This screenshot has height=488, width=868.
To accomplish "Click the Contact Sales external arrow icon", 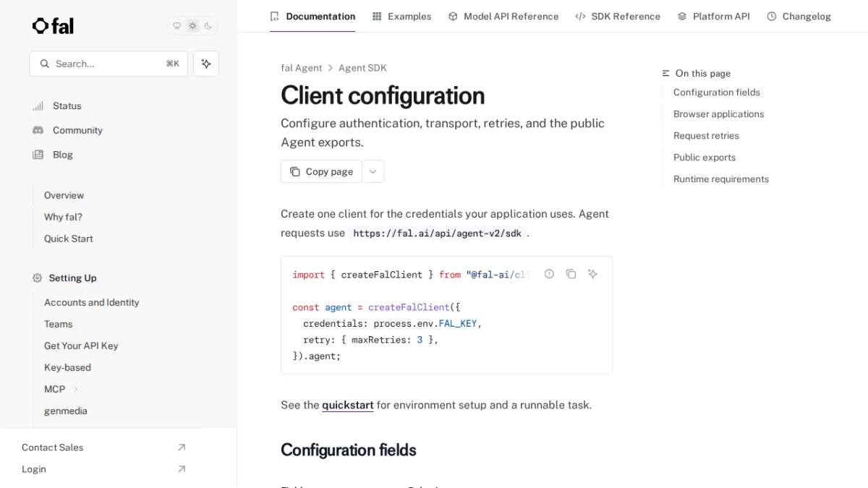I will coord(182,448).
